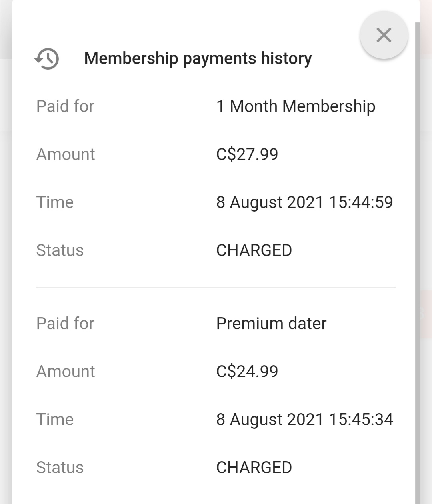Click the first Paid for label

(x=65, y=106)
